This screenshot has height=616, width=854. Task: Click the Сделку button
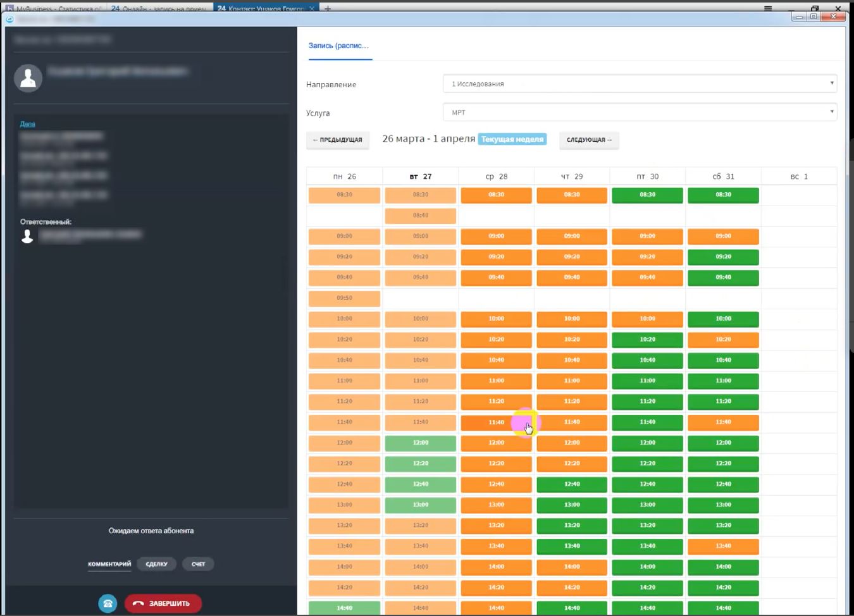pyautogui.click(x=156, y=564)
